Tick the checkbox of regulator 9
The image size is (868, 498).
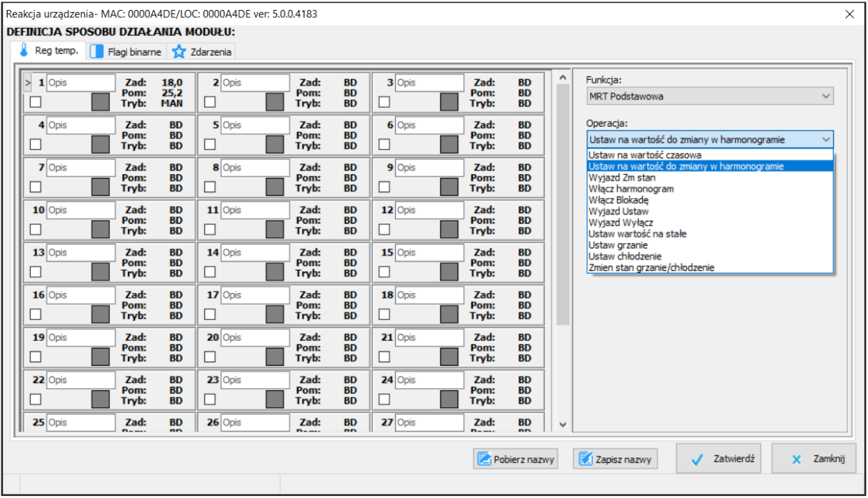[384, 187]
